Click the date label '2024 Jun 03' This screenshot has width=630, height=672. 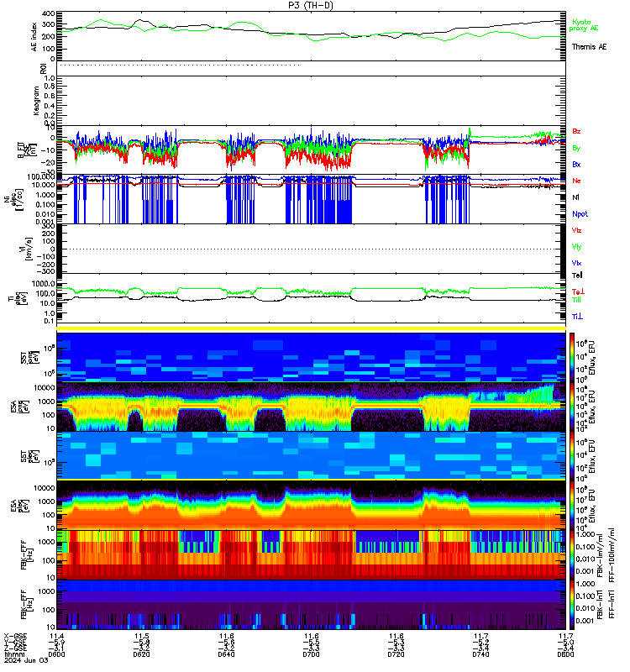[x=26, y=660]
